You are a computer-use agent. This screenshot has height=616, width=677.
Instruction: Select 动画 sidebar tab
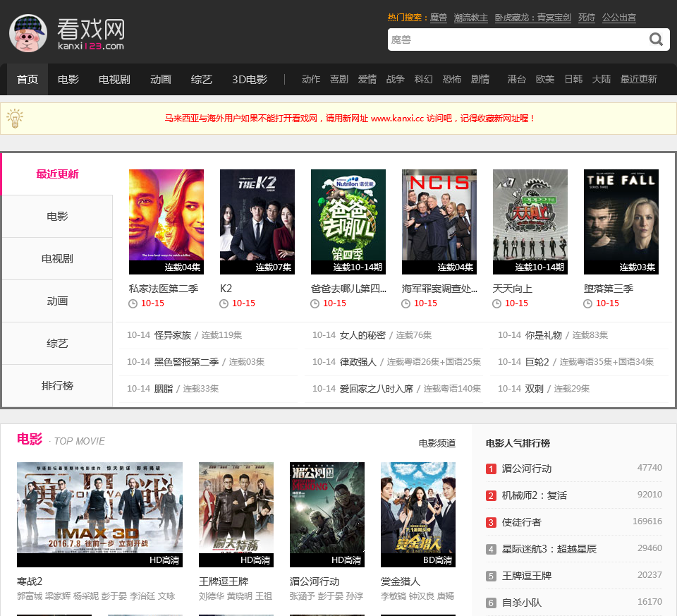[57, 301]
